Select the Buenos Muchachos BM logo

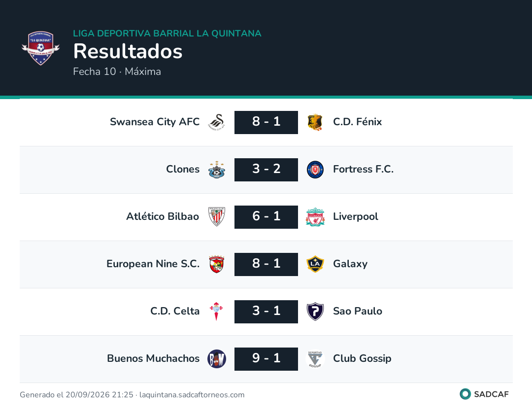click(x=216, y=359)
